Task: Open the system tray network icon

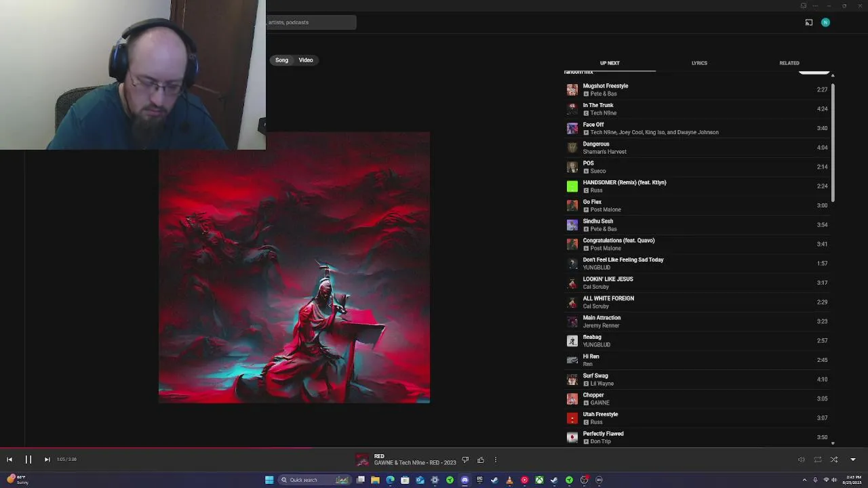Action: pos(826,480)
